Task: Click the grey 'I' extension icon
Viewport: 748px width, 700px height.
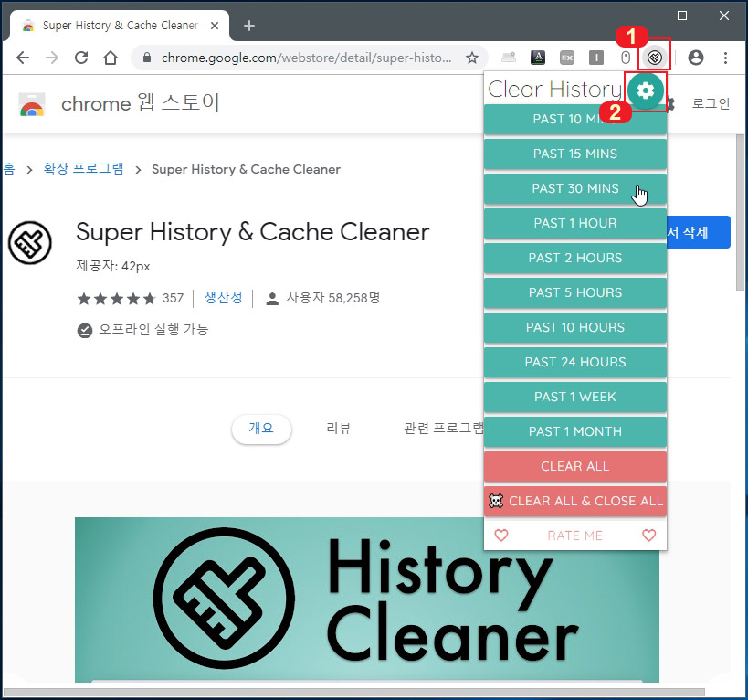Action: tap(596, 58)
